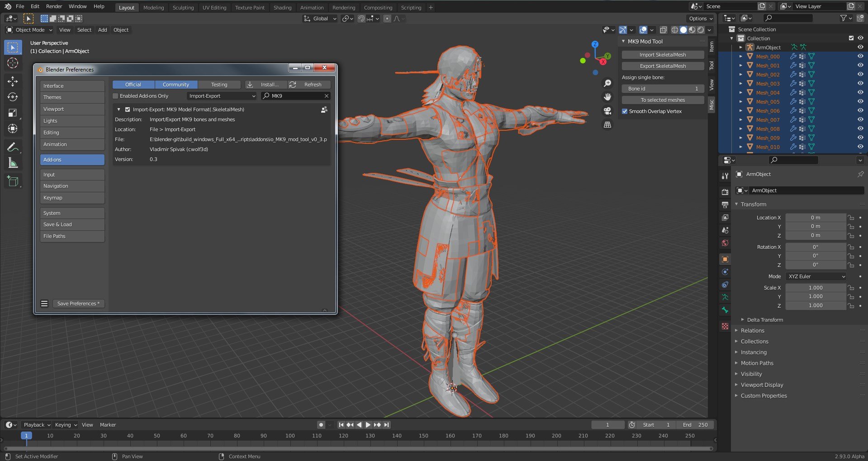Click the Cursor tool icon
Screen dimensions: 868x461
(13, 63)
